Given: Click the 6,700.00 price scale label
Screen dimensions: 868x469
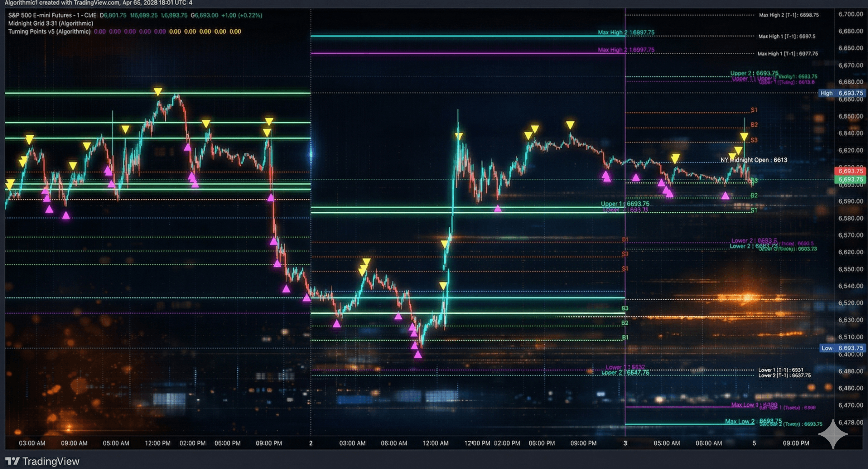Looking at the screenshot, I should tap(851, 14).
